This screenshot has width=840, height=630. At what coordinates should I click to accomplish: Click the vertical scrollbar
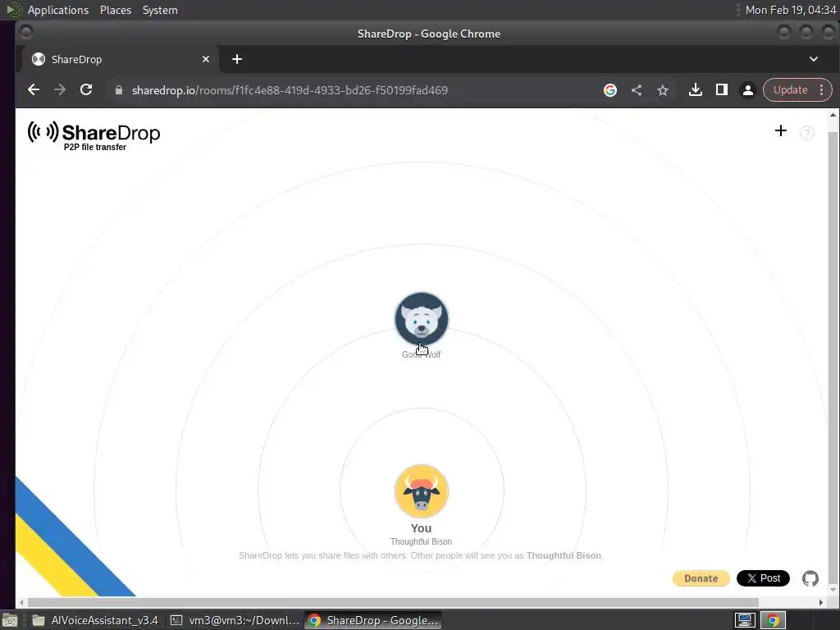tap(833, 356)
